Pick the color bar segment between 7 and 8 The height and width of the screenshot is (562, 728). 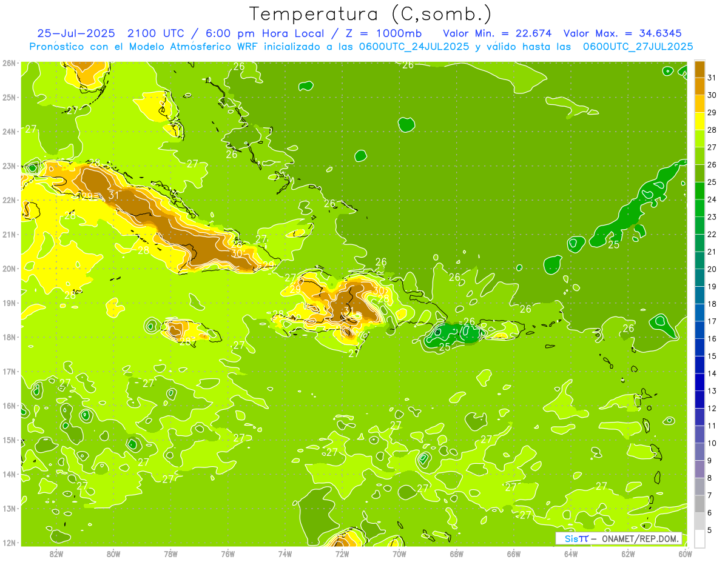click(x=699, y=486)
